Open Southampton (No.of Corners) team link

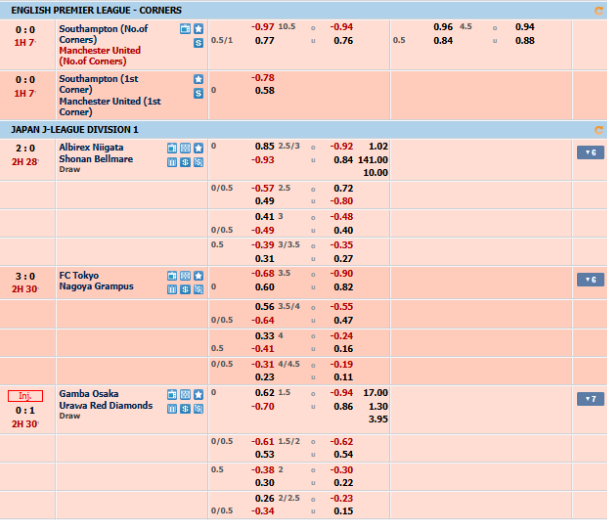click(103, 34)
